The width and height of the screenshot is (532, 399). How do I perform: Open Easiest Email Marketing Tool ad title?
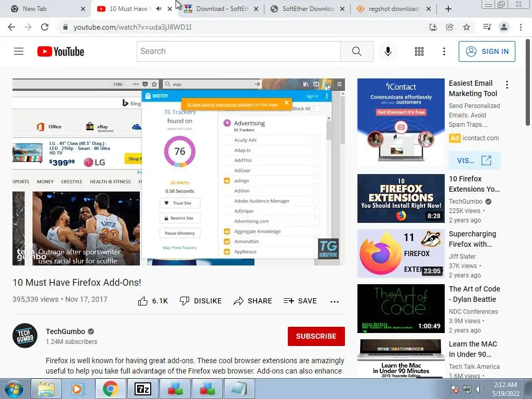(x=473, y=88)
